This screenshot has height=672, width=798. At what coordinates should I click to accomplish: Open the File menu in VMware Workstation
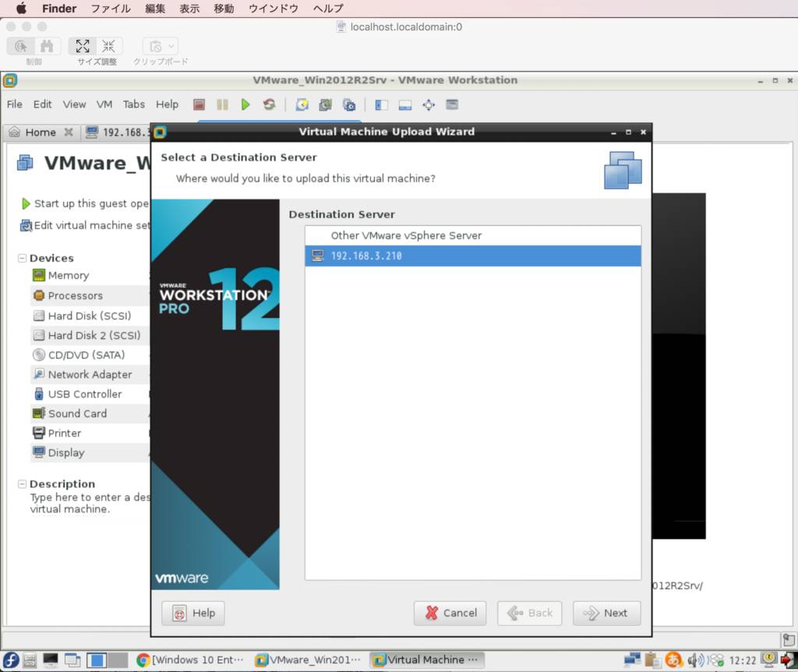(x=14, y=104)
